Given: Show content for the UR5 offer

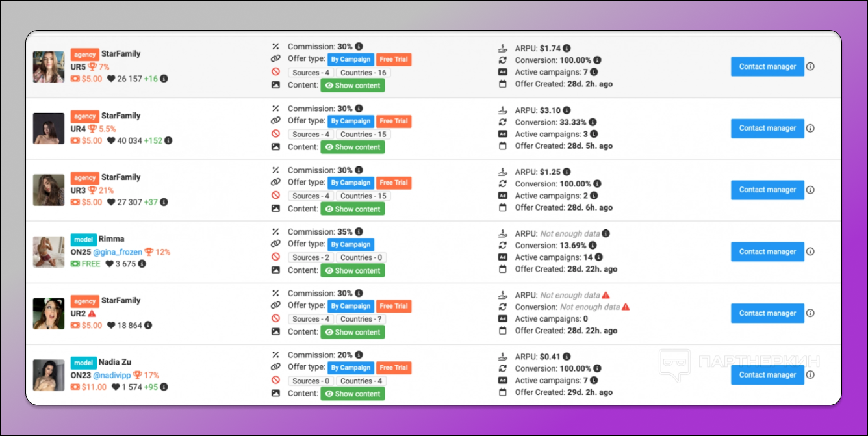Looking at the screenshot, I should [x=352, y=85].
